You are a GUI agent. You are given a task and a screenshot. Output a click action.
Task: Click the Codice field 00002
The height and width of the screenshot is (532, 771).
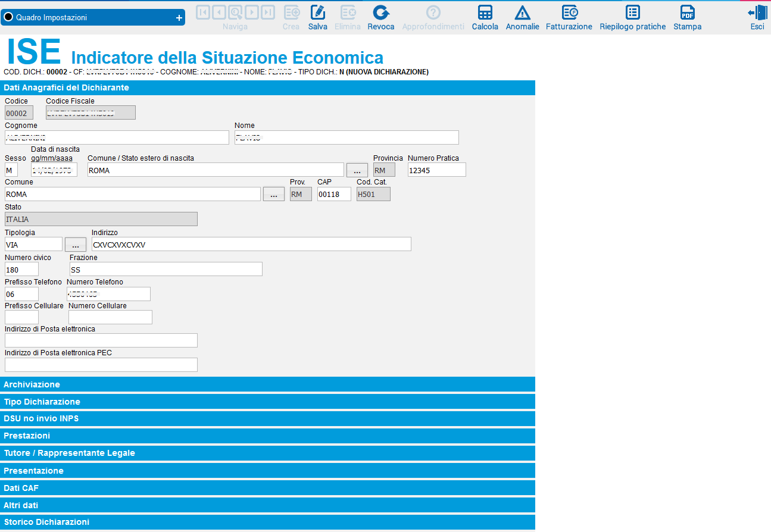tap(19, 112)
